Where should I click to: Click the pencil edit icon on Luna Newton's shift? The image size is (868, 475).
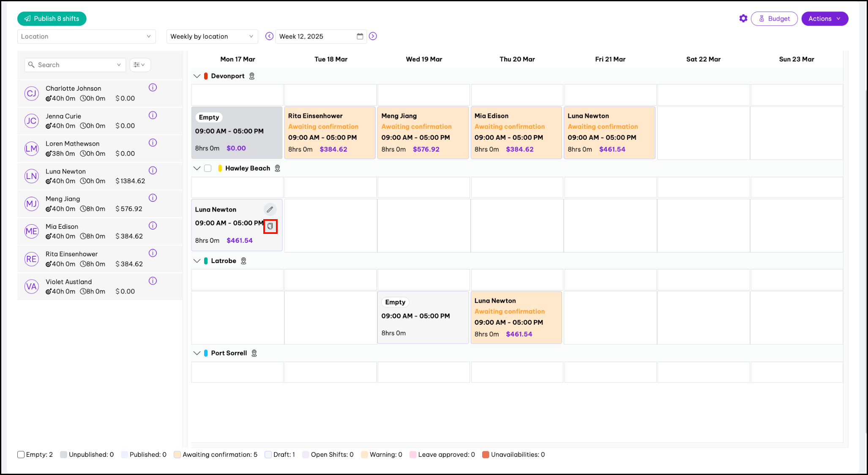pyautogui.click(x=270, y=209)
